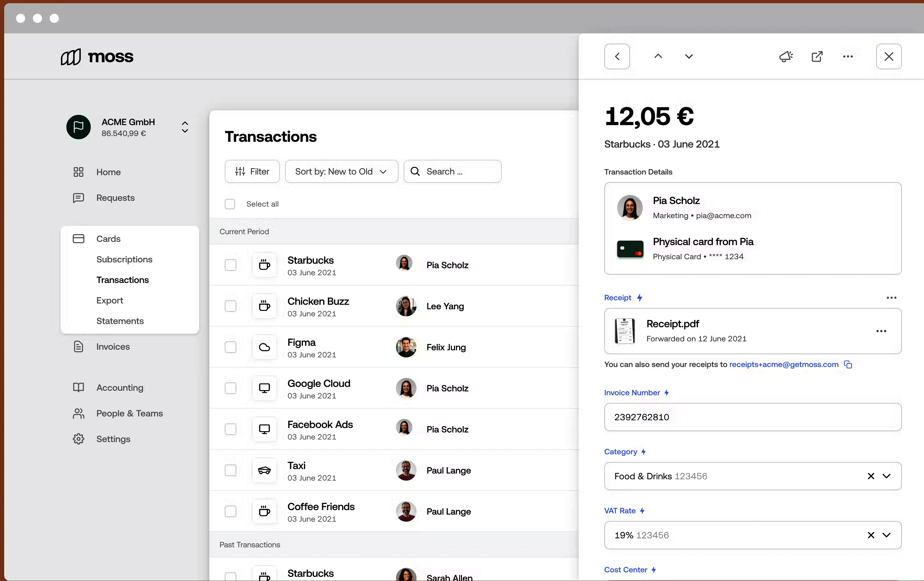Viewport: 924px width, 581px height.
Task: Expand the VAT Rate dropdown arrow
Action: pyautogui.click(x=886, y=535)
